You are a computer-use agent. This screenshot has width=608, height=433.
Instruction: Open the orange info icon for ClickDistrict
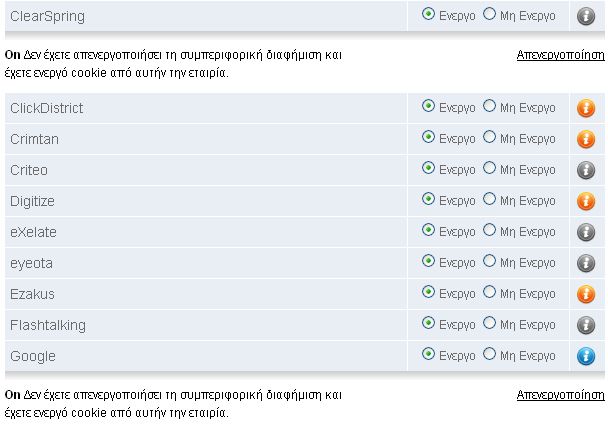[586, 108]
